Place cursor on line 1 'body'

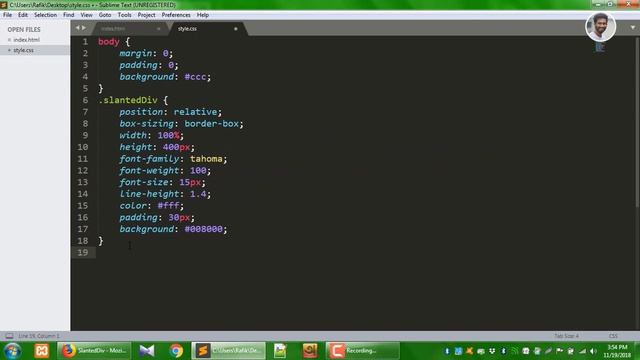109,42
